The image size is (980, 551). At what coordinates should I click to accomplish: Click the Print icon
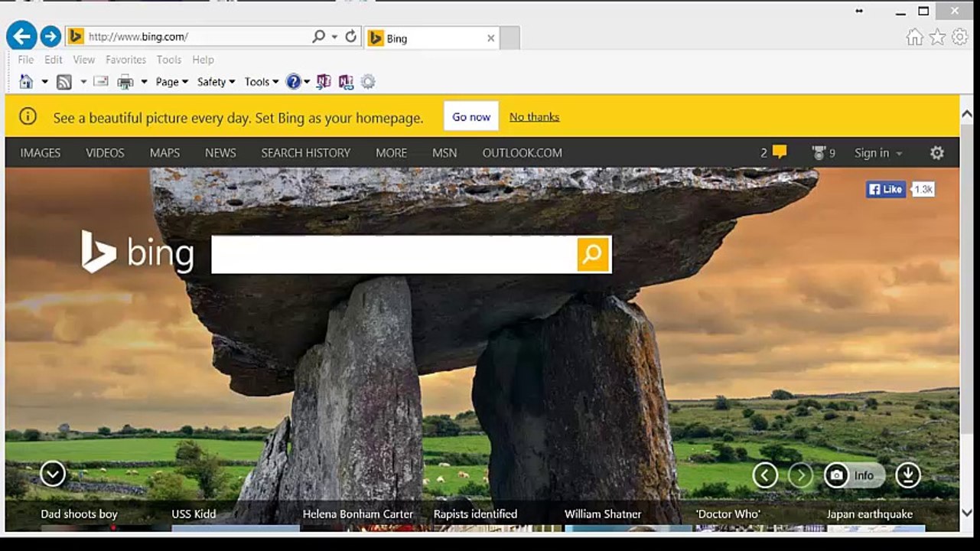[x=125, y=82]
